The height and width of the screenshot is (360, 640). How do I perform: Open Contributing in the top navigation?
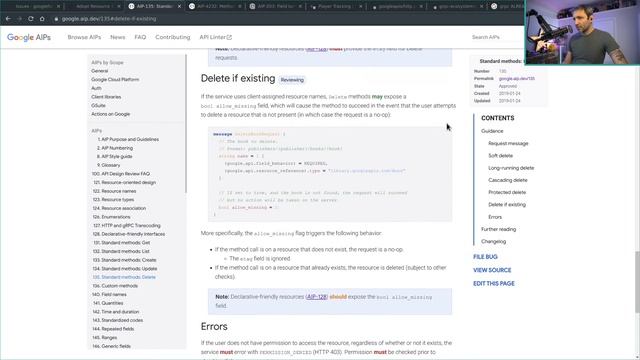click(x=173, y=37)
